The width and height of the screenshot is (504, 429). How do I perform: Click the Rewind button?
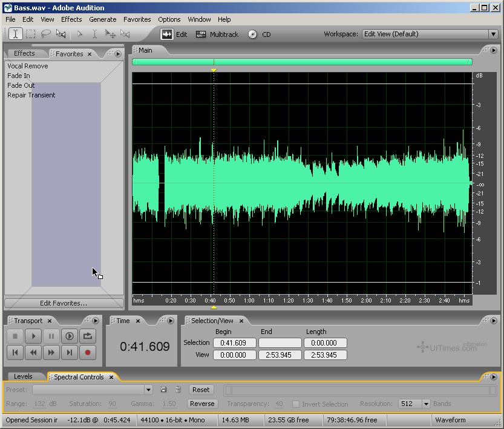click(33, 353)
